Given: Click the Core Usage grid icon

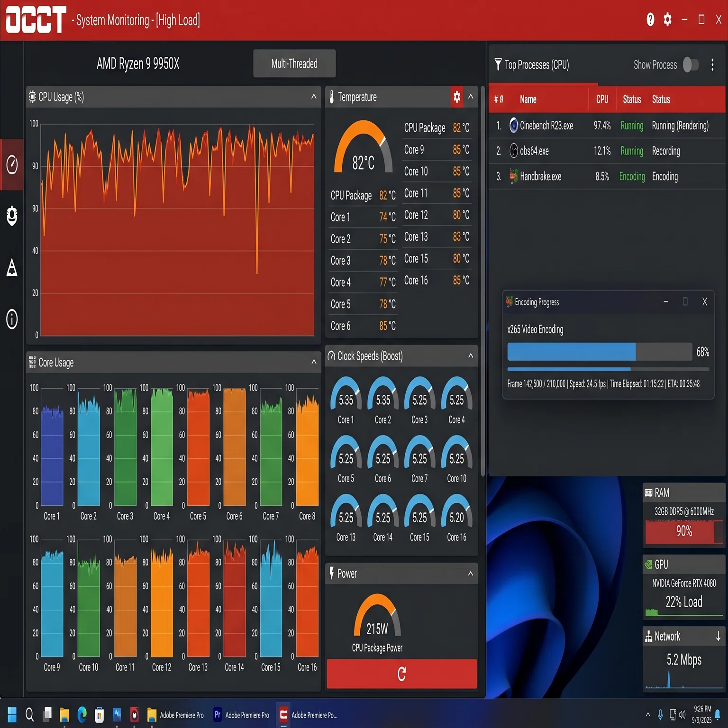Looking at the screenshot, I should (32, 362).
